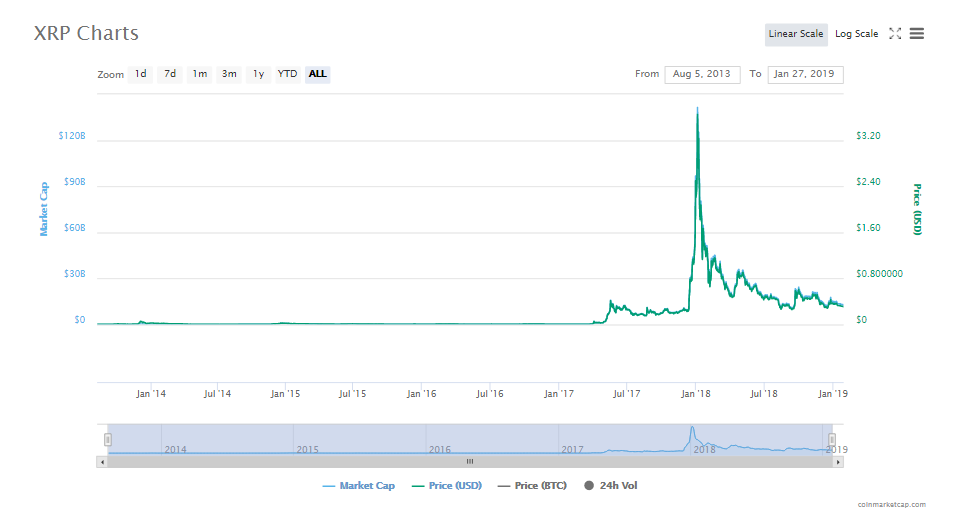The height and width of the screenshot is (530, 965).
Task: Click the navigator right scroll arrow
Action: point(838,462)
